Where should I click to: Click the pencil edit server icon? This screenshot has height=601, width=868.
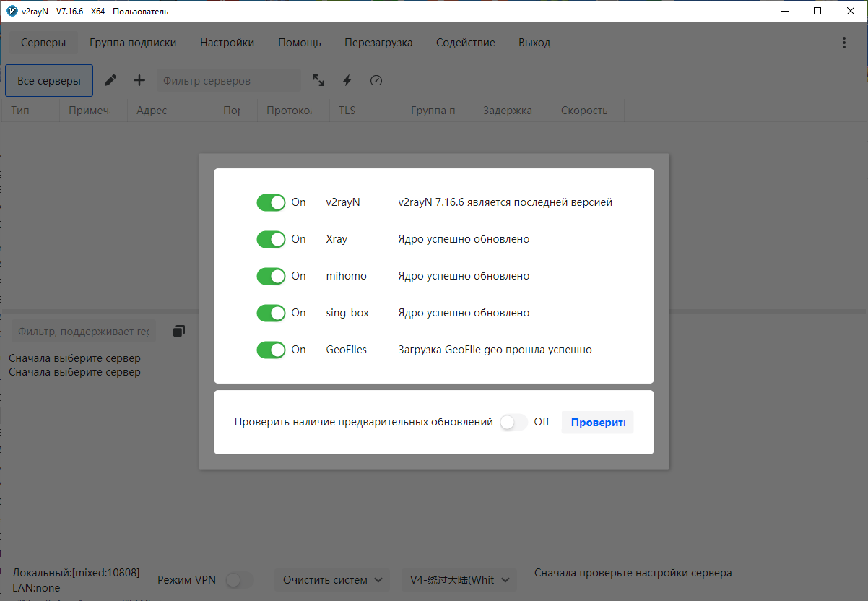(x=110, y=80)
